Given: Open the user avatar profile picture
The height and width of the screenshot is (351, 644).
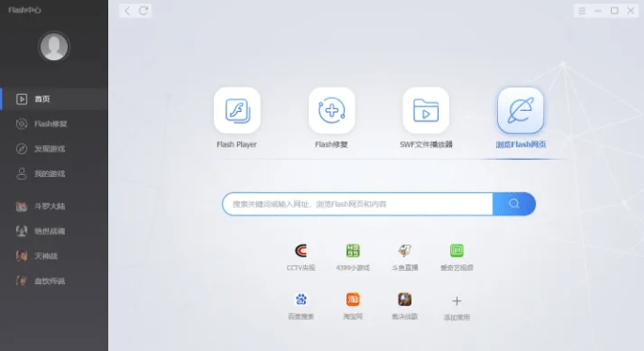Looking at the screenshot, I should 54,46.
